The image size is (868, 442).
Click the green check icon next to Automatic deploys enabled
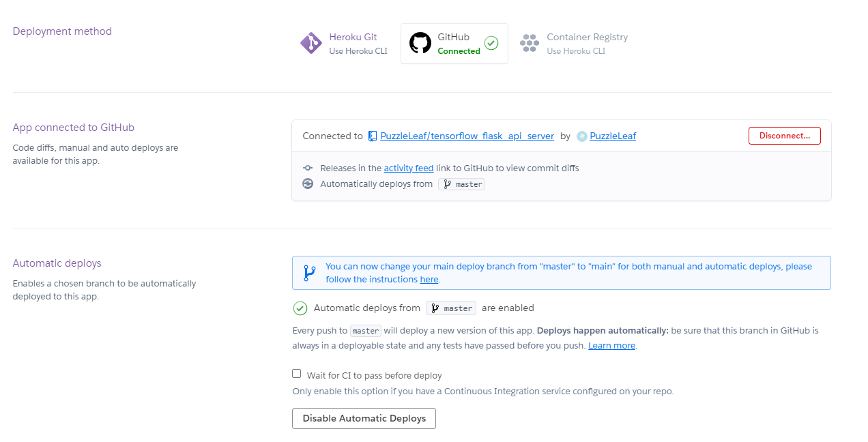tap(300, 308)
